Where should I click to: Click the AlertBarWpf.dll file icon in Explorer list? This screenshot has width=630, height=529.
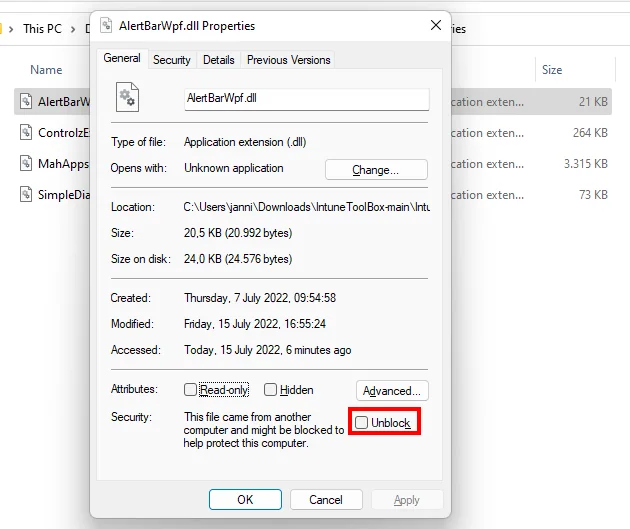point(26,101)
